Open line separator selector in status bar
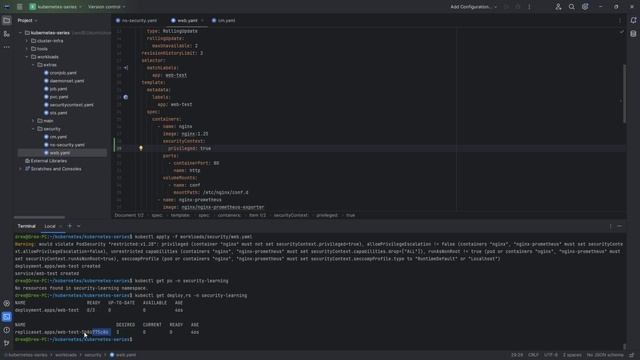 coord(533,355)
